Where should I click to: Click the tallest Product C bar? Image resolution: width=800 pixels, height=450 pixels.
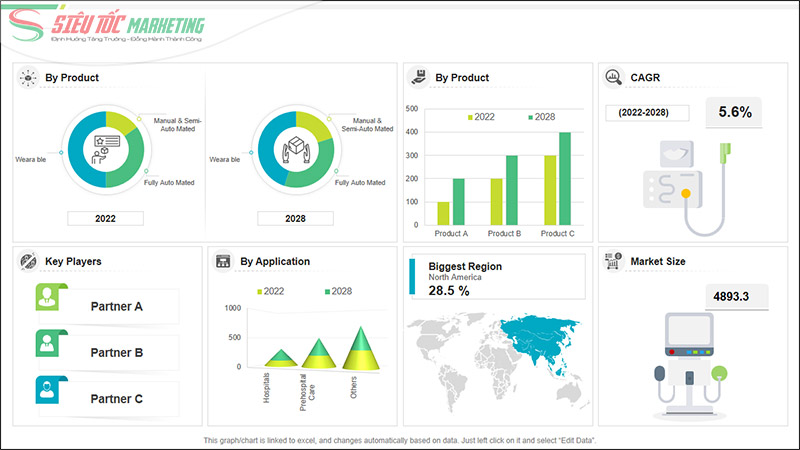[x=565, y=178]
